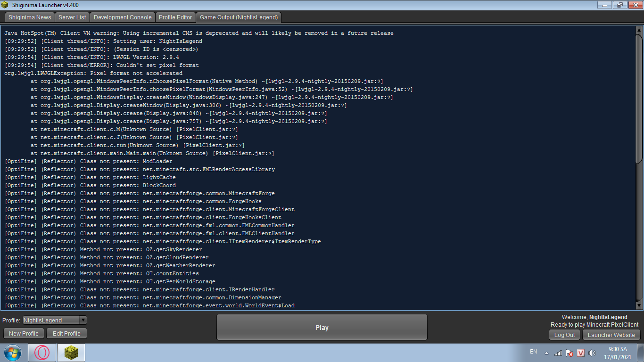This screenshot has width=644, height=362.
Task: Select the 'OT.getPerWorldStorage' log line
Action: pos(110,282)
